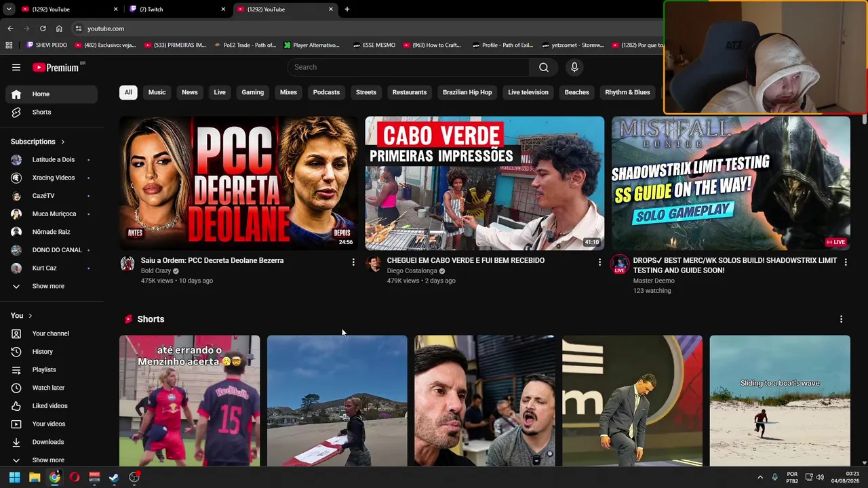Start voice search with the microphone
The height and width of the screenshot is (488, 868).
(x=574, y=67)
